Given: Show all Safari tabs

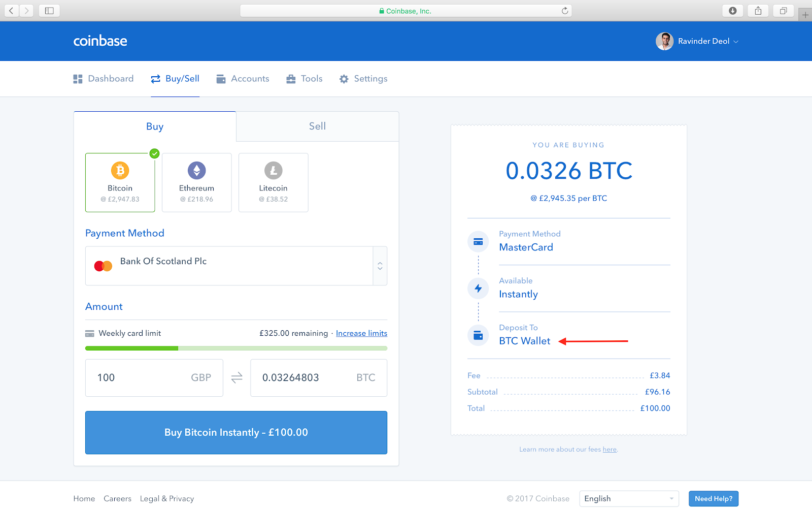Looking at the screenshot, I should [x=784, y=11].
